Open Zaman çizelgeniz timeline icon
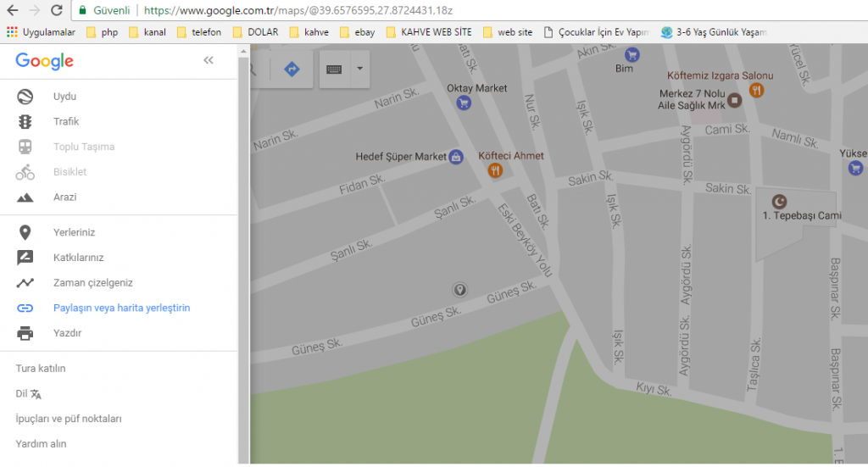868x467 pixels. tap(25, 283)
